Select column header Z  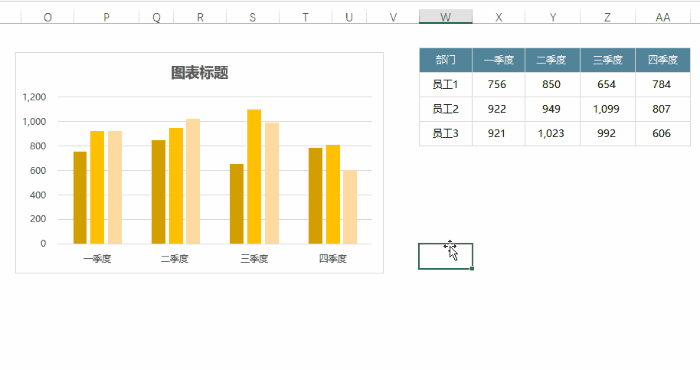point(608,17)
